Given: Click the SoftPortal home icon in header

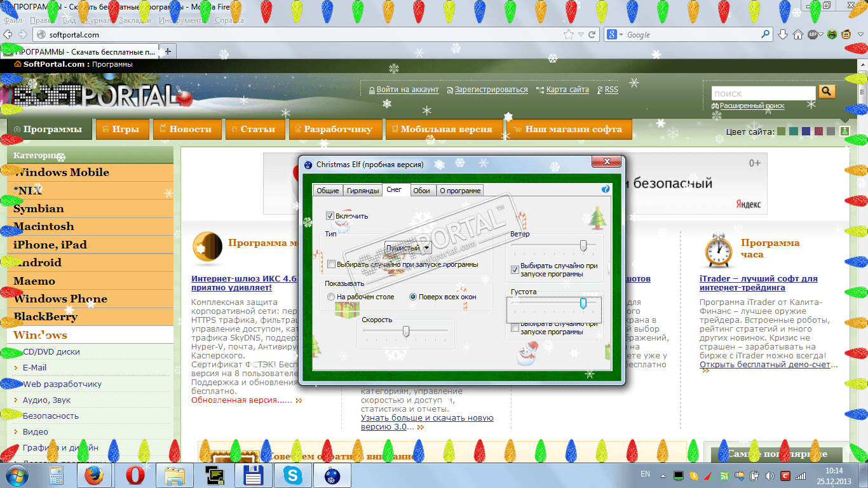Looking at the screenshot, I should (x=17, y=64).
